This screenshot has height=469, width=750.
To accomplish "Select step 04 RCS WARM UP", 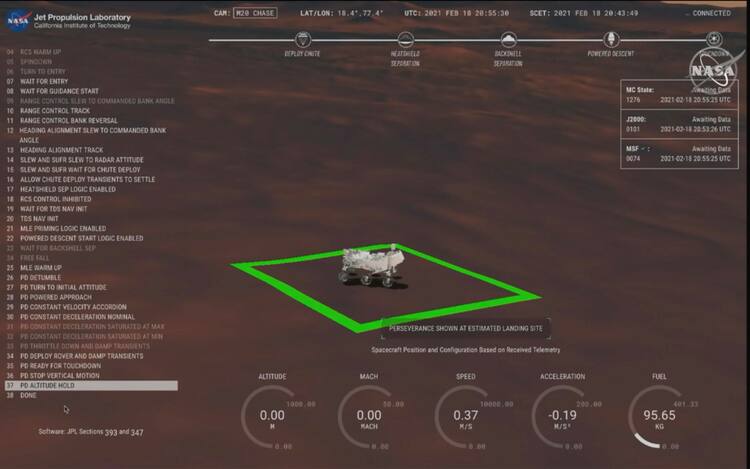I will coord(33,52).
